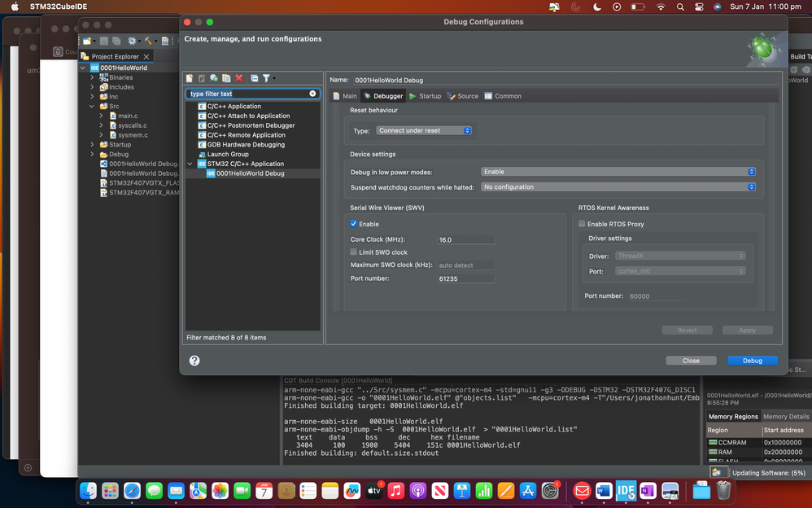This screenshot has height=508, width=812.
Task: Open the filter launch configurations funnel
Action: pos(266,78)
